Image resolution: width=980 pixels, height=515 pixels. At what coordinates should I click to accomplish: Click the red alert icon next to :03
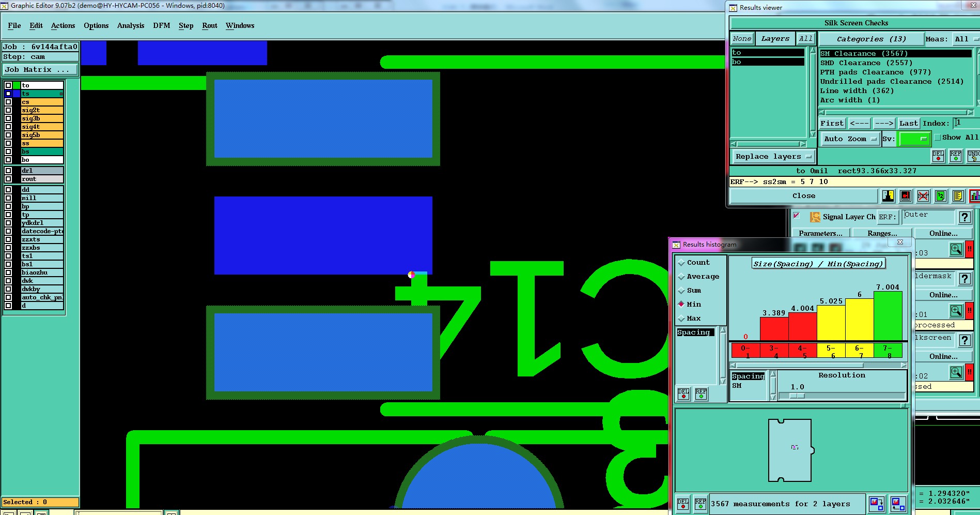point(970,250)
